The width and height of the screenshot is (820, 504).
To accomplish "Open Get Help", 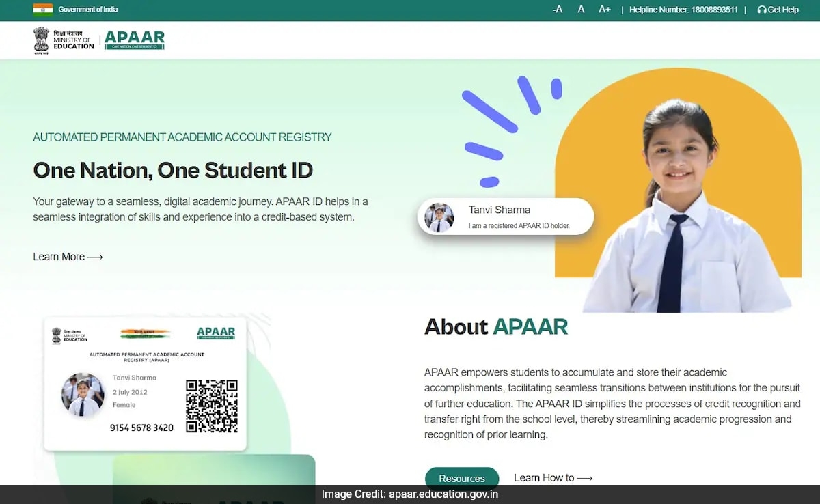I will pos(778,10).
